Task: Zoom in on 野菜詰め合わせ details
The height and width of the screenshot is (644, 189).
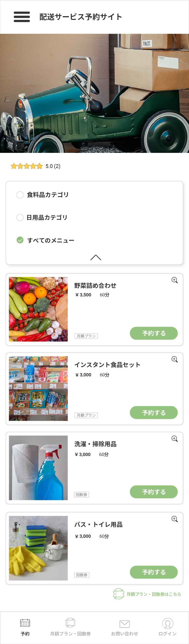Action: (x=174, y=280)
